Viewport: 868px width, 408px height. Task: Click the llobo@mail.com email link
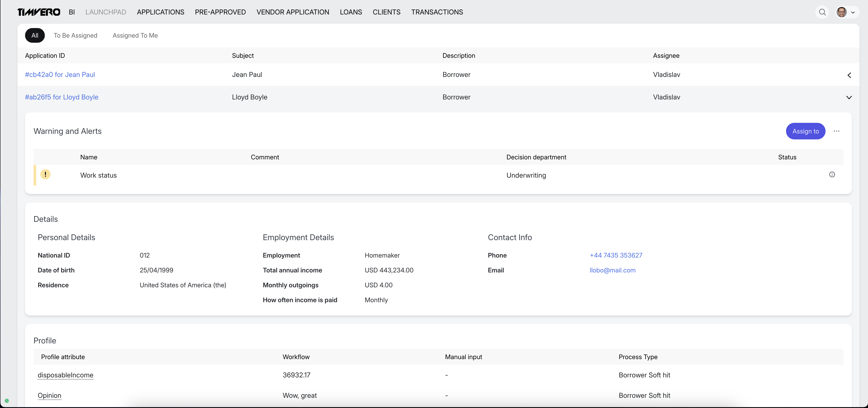(613, 270)
